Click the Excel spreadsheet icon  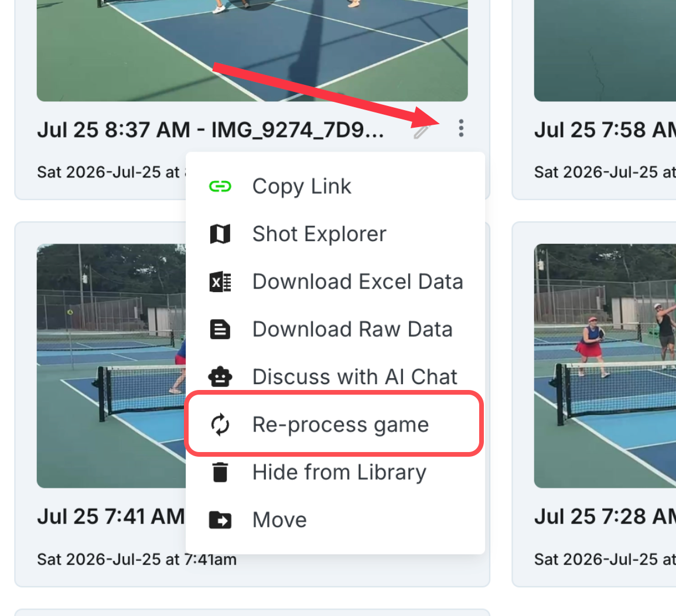coord(220,282)
